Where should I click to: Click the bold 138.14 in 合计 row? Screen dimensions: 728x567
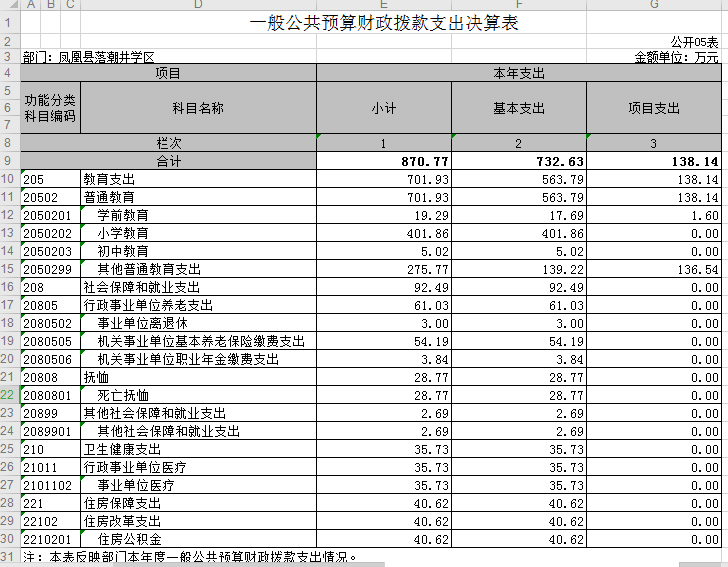click(x=654, y=161)
